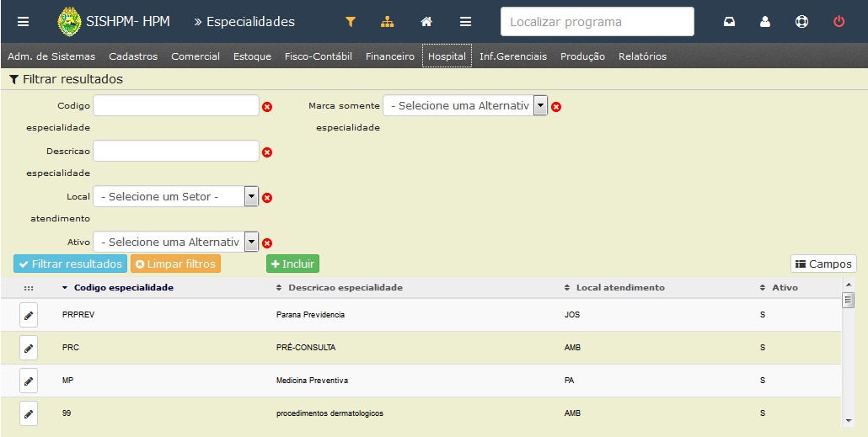Select the Medicina Preventiva description cell
The height and width of the screenshot is (437, 868).
pyautogui.click(x=312, y=381)
